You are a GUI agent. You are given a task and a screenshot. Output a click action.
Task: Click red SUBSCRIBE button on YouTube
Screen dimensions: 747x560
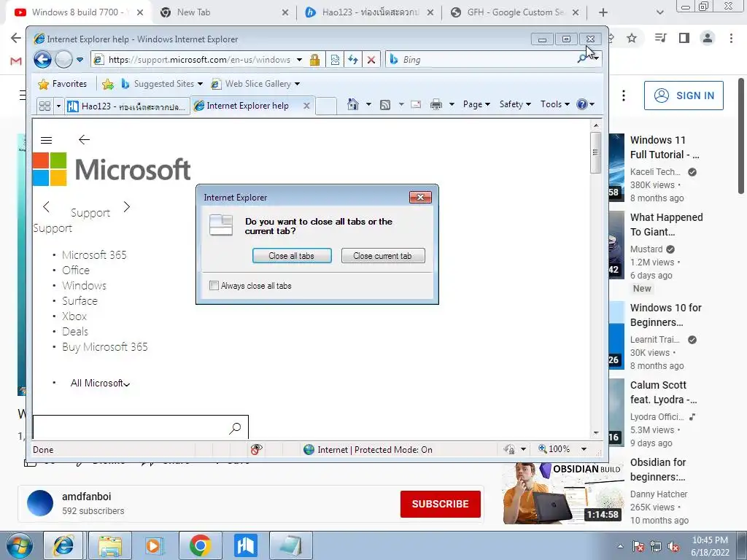click(x=440, y=504)
